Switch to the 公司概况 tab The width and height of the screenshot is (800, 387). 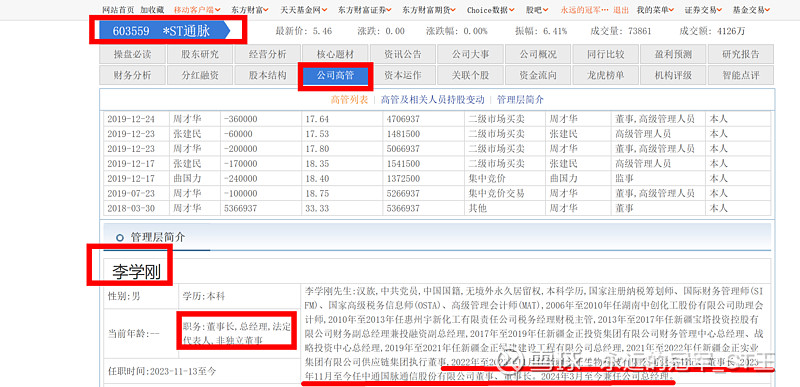click(x=538, y=54)
